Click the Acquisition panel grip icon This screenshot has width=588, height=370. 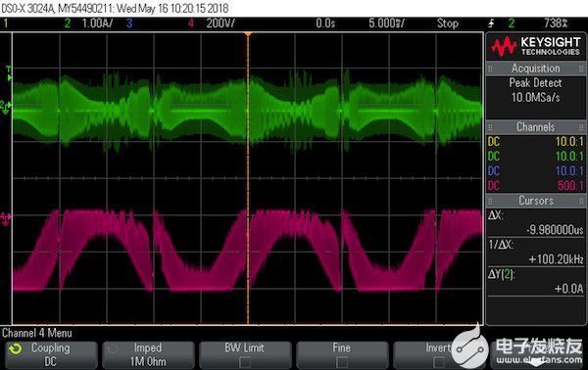point(490,69)
